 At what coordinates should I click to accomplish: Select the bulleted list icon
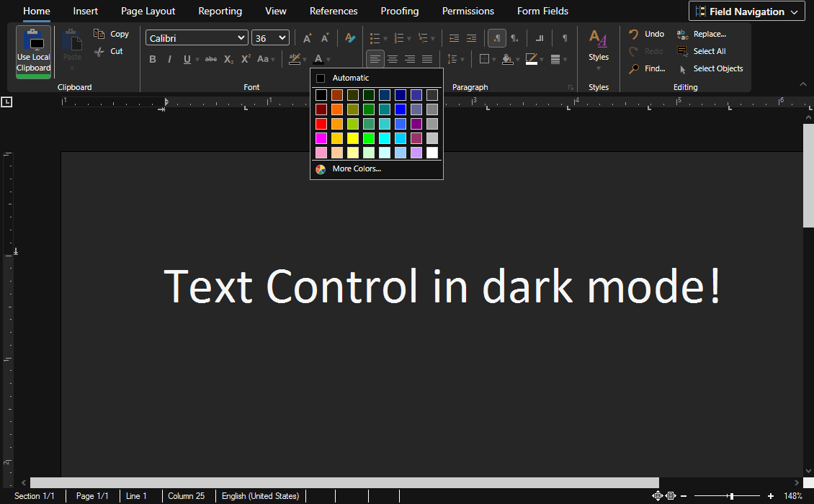click(375, 37)
